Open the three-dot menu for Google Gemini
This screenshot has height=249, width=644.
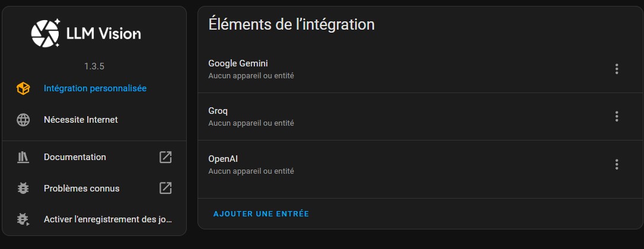tap(617, 69)
